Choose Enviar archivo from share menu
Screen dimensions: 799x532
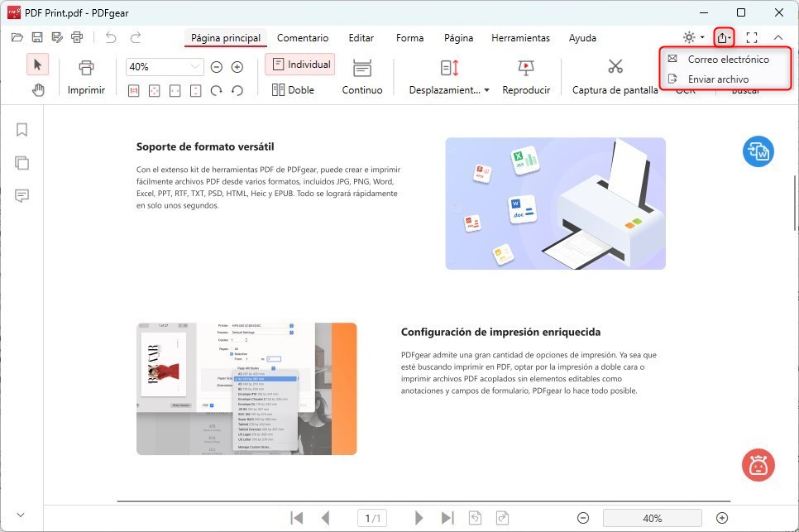tap(725, 79)
